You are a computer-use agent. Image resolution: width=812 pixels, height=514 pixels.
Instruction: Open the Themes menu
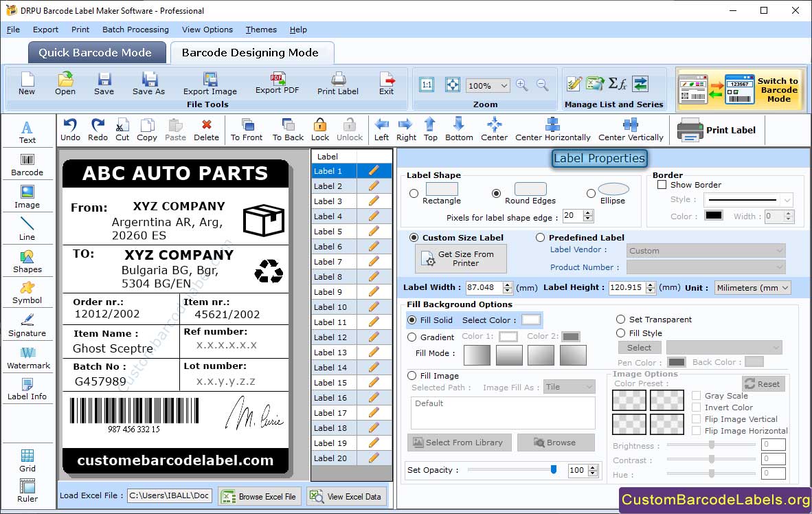click(261, 30)
